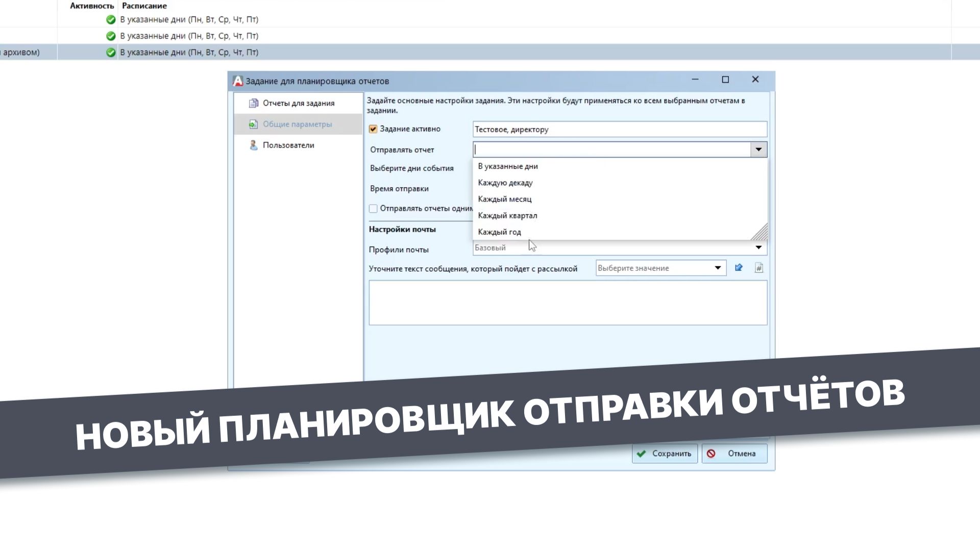Select the Отчеты для задания reports icon

254,103
